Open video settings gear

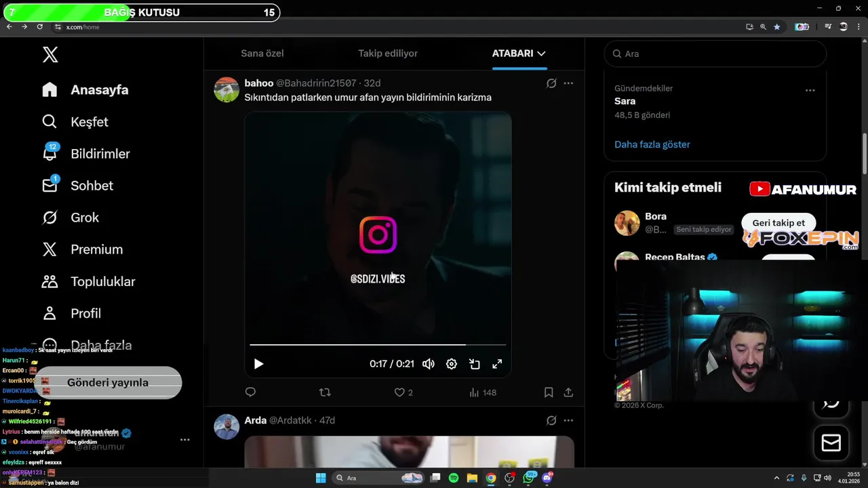click(x=452, y=364)
